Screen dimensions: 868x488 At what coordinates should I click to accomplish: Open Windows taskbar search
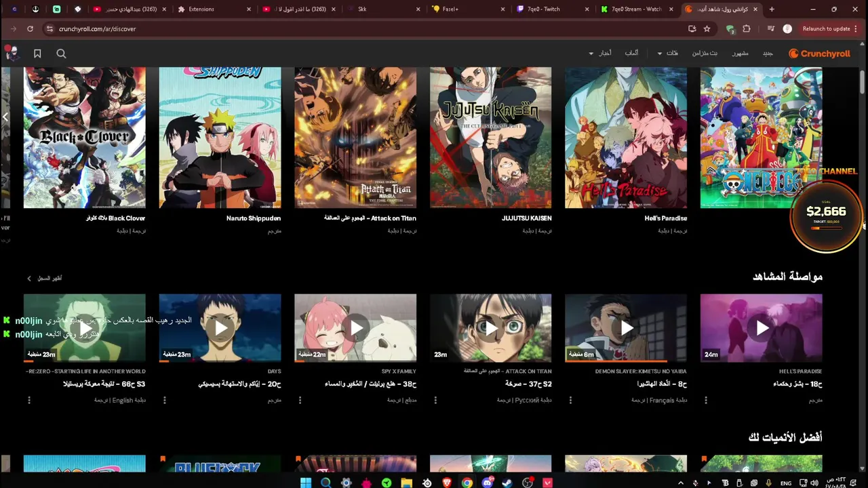(x=326, y=483)
